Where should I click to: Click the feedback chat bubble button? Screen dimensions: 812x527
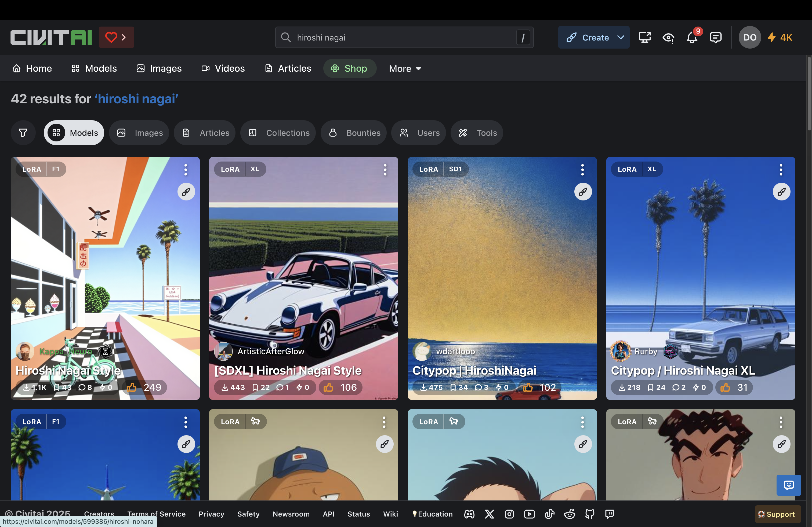(x=788, y=485)
